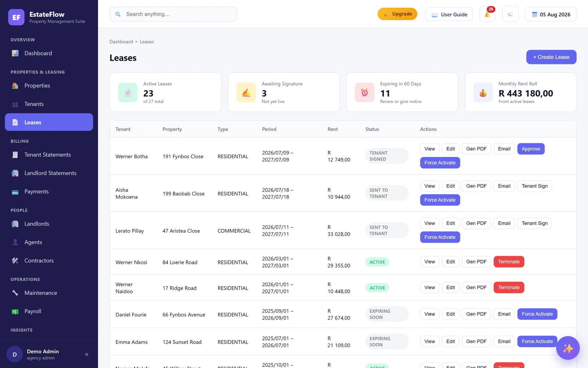The image size is (588, 368).
Task: Click the ACTIVE badge for Werner Nkosi
Action: [x=377, y=262]
